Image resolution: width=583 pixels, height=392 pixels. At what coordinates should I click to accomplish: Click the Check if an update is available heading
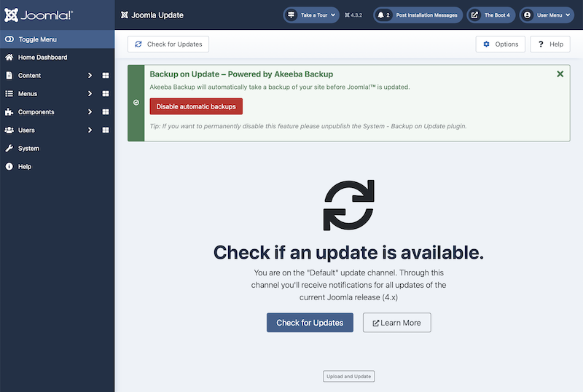point(348,253)
